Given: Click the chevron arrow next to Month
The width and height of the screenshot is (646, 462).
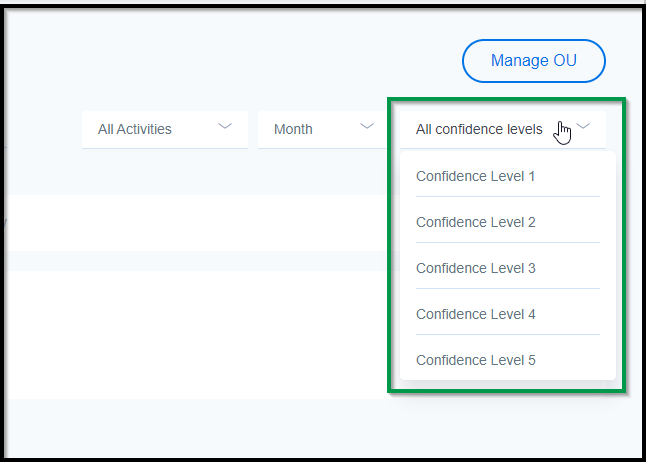Looking at the screenshot, I should 367,126.
